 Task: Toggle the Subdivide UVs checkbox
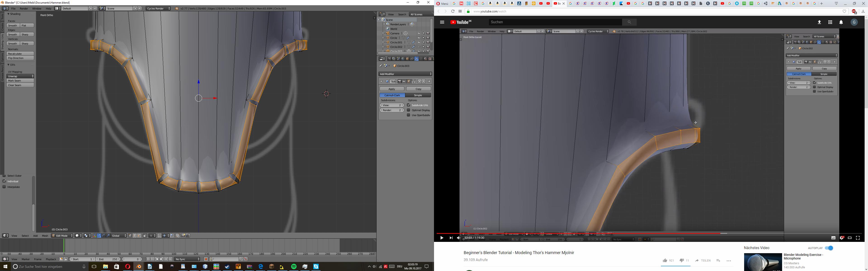(x=408, y=105)
